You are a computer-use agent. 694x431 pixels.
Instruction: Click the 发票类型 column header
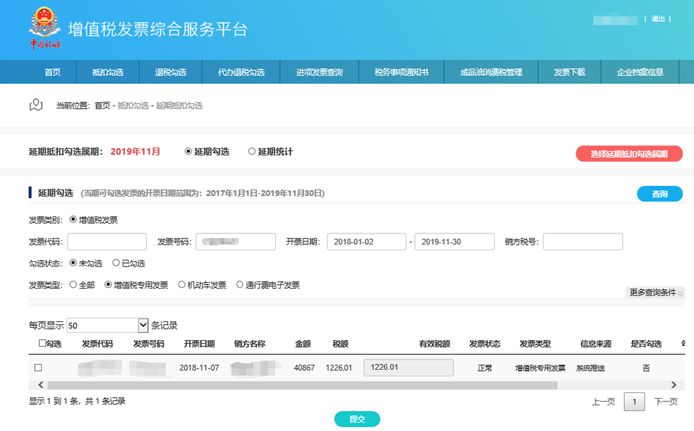[535, 344]
